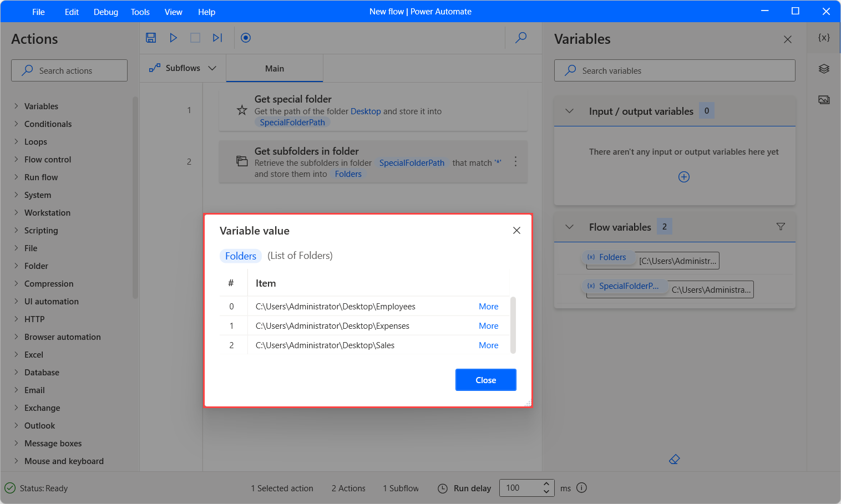The width and height of the screenshot is (841, 504).
Task: Open the Tools menu
Action: (140, 12)
